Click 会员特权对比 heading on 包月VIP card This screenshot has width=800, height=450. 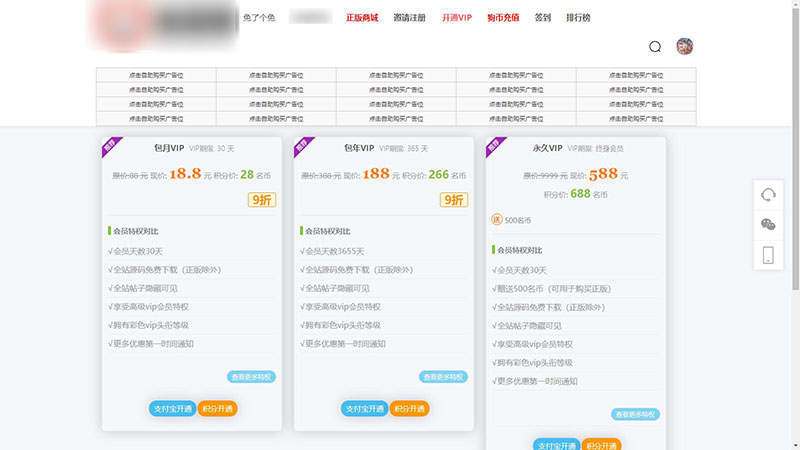(x=136, y=231)
